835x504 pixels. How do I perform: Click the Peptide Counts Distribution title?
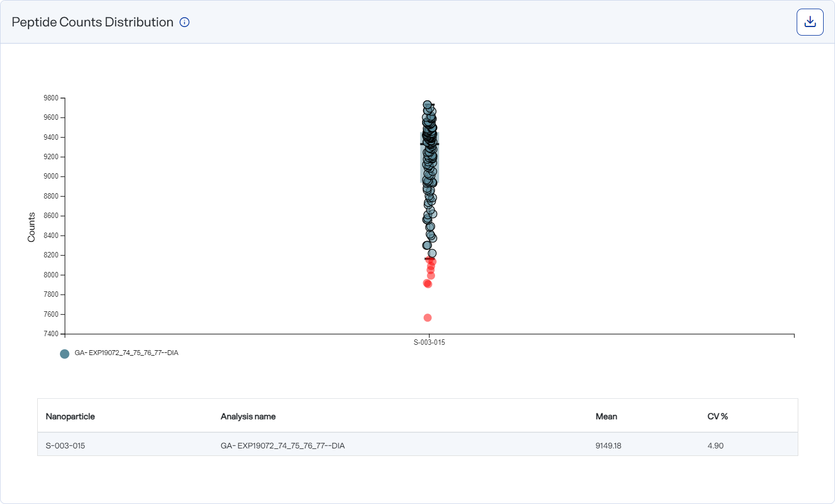[x=92, y=22]
